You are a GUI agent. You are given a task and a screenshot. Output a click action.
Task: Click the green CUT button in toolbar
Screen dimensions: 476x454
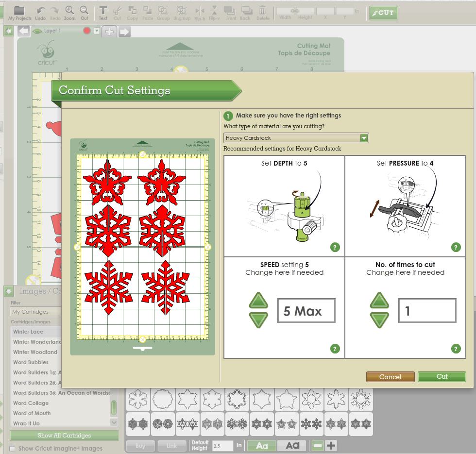[x=383, y=13]
